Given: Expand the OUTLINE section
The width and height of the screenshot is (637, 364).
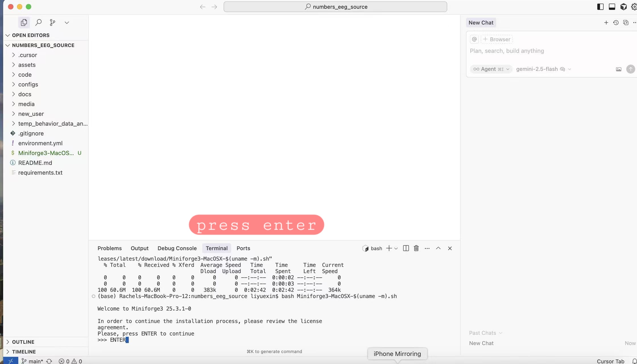Looking at the screenshot, I should pyautogui.click(x=23, y=342).
